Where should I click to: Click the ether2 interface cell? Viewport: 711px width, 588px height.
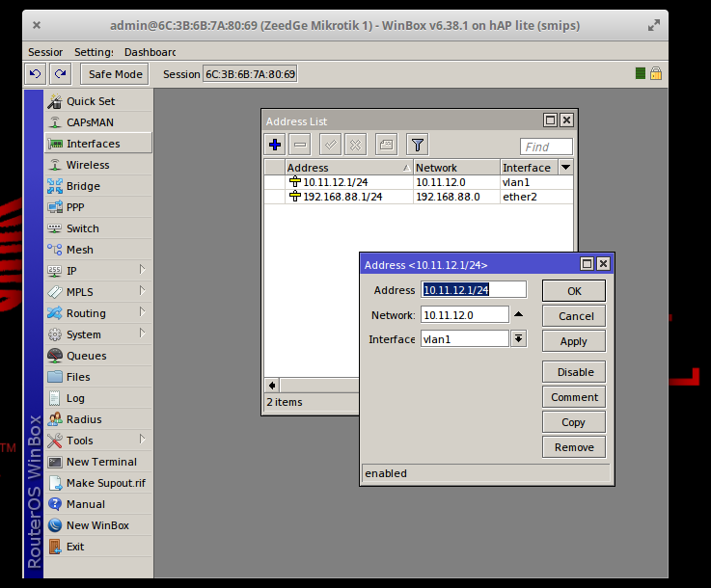(536, 197)
